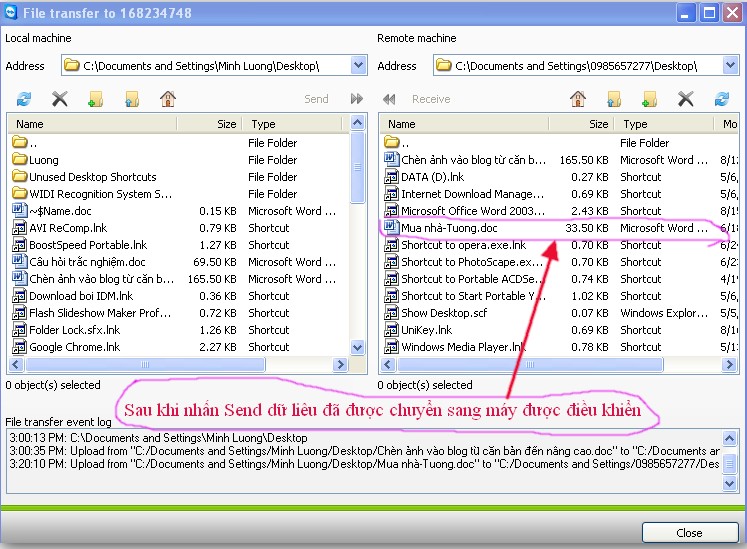Click event log scroll up arrow
Viewport: 747px width, 549px height.
pos(729,437)
